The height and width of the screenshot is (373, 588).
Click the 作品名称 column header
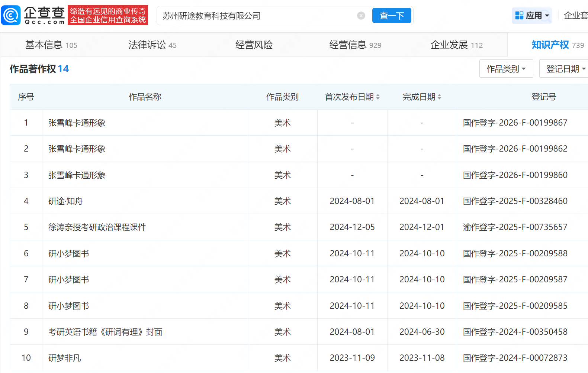coord(145,97)
